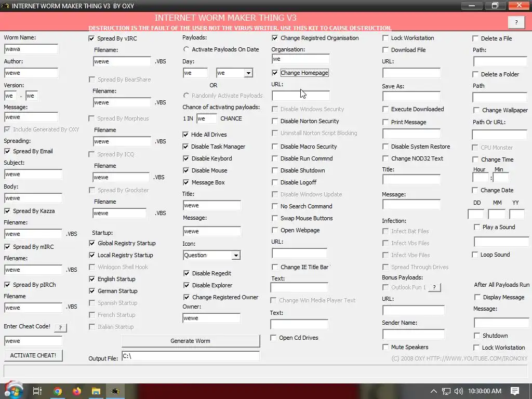Open File Explorer from the taskbar

tap(96, 391)
